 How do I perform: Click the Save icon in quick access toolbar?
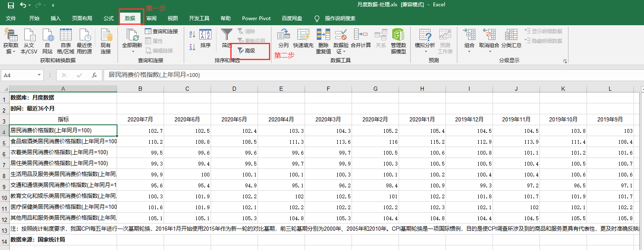point(10,5)
